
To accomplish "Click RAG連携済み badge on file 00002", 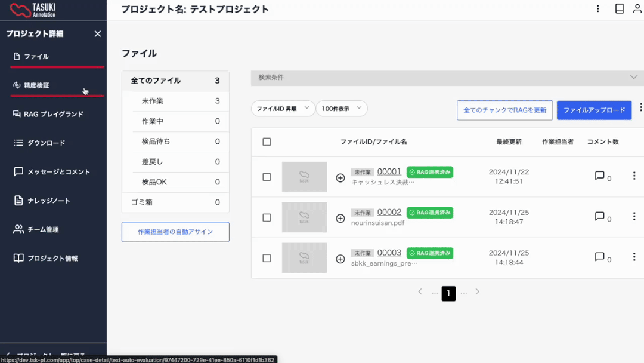I will coord(429,213).
